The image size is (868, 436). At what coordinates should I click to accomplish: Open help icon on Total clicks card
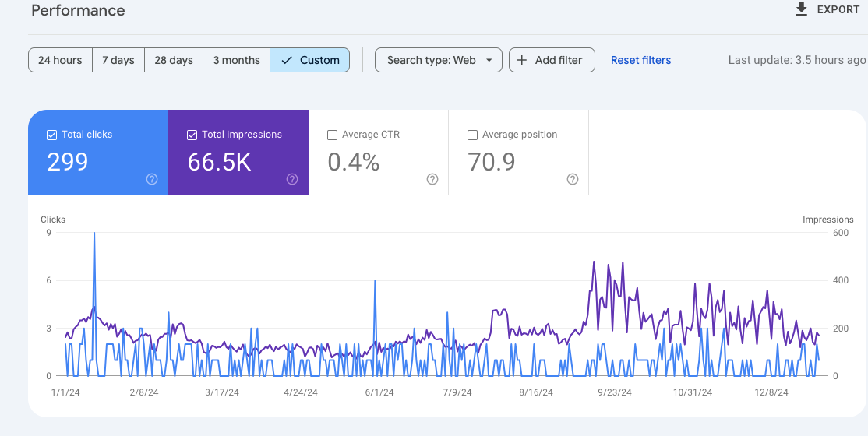click(x=152, y=179)
